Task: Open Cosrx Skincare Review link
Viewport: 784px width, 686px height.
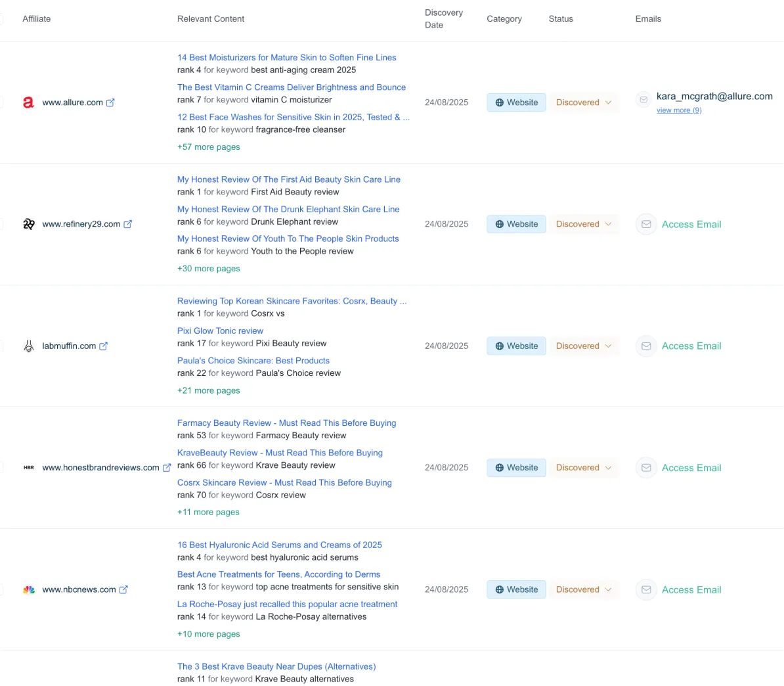Action: point(284,482)
